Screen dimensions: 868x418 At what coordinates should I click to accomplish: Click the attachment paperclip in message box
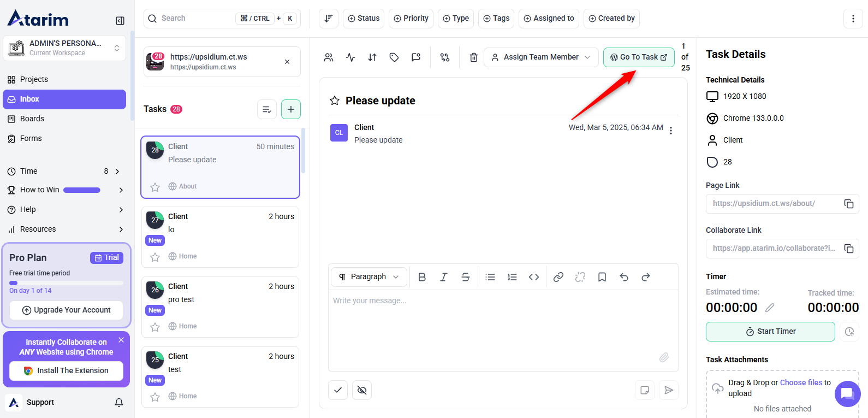[664, 357]
